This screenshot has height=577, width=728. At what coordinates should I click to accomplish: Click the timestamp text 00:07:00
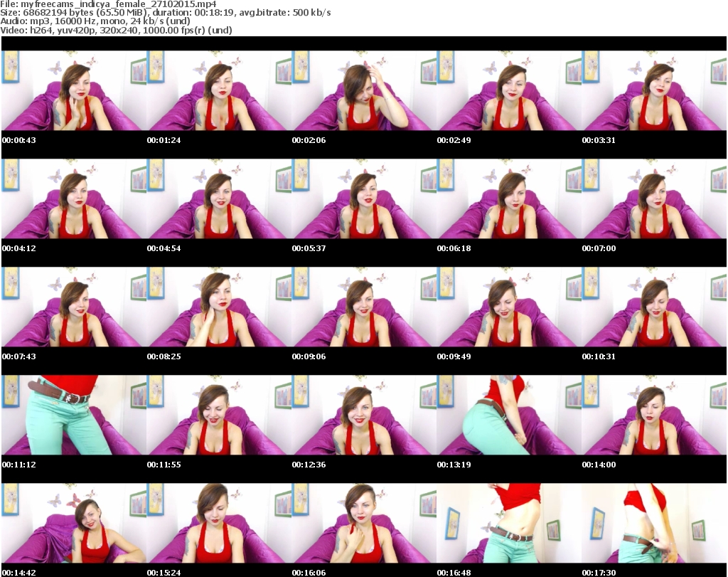pos(599,248)
